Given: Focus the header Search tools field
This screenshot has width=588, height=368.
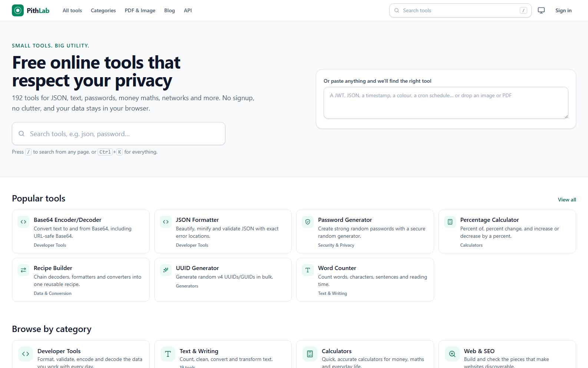Looking at the screenshot, I should tap(460, 10).
